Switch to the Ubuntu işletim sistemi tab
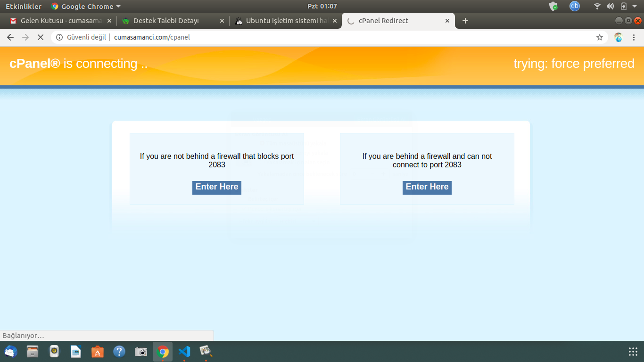644x362 pixels. pos(287,21)
